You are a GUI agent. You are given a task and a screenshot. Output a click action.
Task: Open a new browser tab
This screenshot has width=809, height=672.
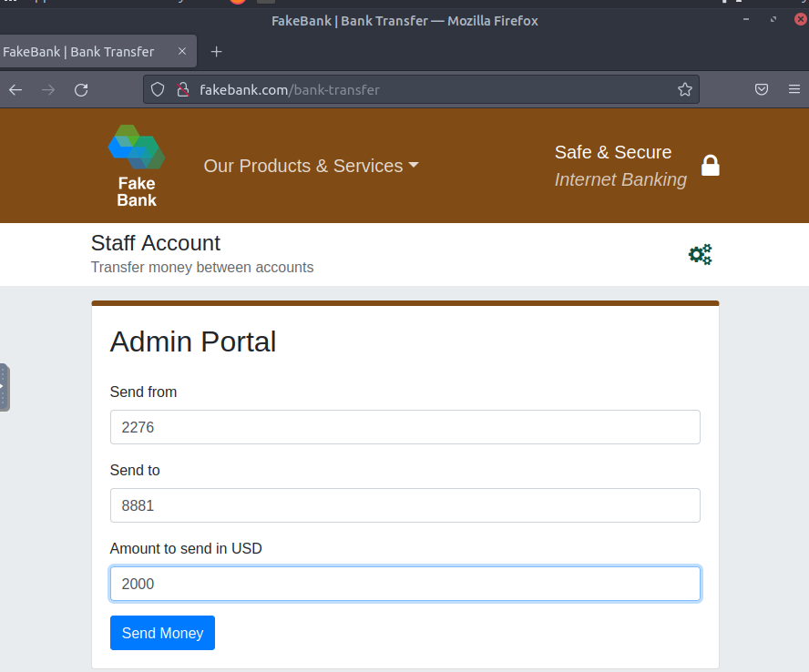[x=216, y=52]
